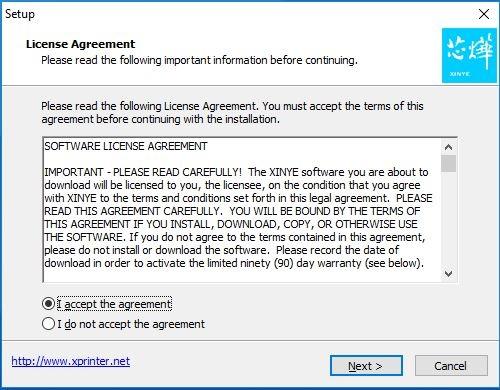
Task: Click the "IMPORTANT - PLEASE READ CAREFULLY!" text
Action: 143,172
